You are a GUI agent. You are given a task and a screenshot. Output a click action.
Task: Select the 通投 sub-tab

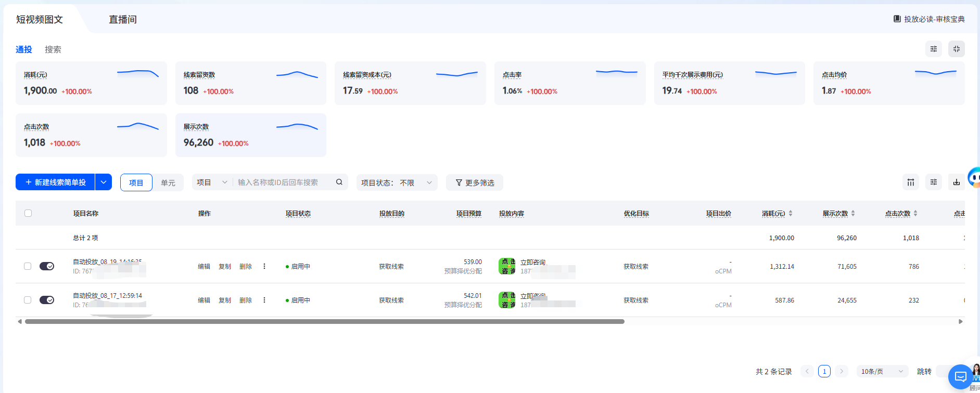coord(24,49)
